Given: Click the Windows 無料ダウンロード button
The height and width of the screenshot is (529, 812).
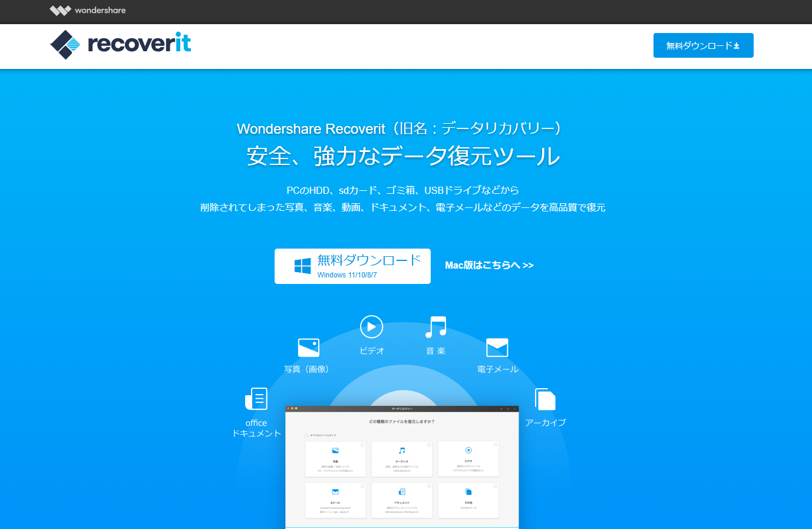Looking at the screenshot, I should click(x=352, y=266).
